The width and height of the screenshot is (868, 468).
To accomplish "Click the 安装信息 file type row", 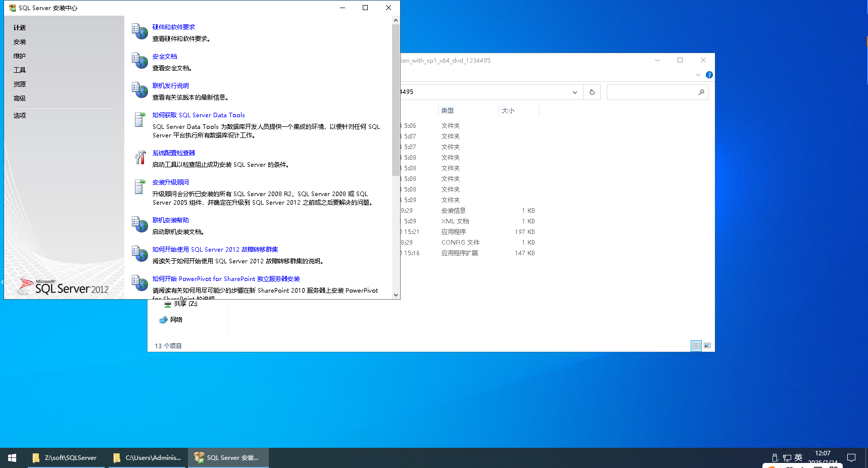I will pos(454,211).
